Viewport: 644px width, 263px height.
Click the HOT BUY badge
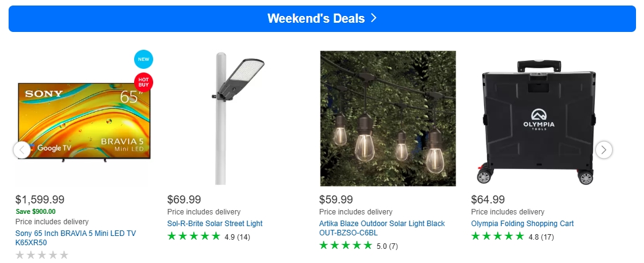[x=143, y=81]
